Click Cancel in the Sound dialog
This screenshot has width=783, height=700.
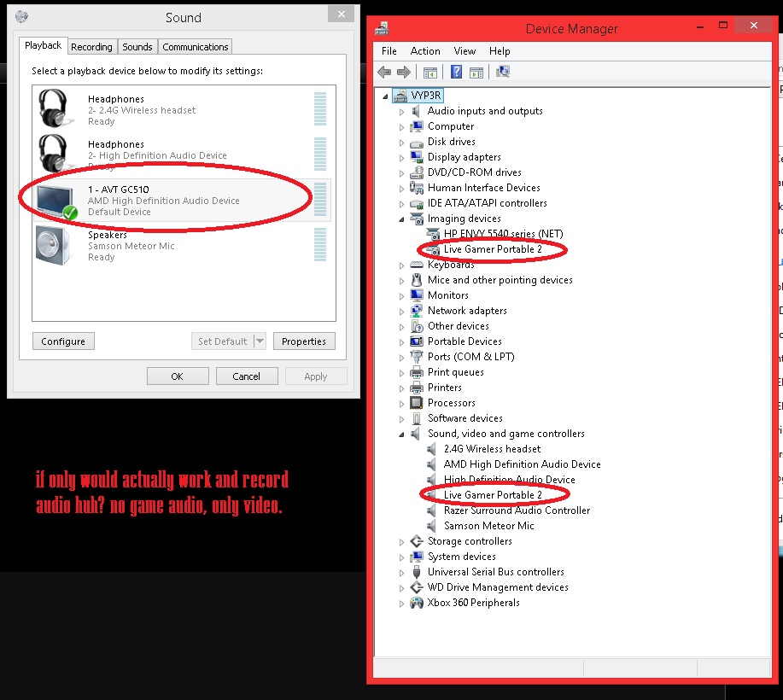[246, 376]
